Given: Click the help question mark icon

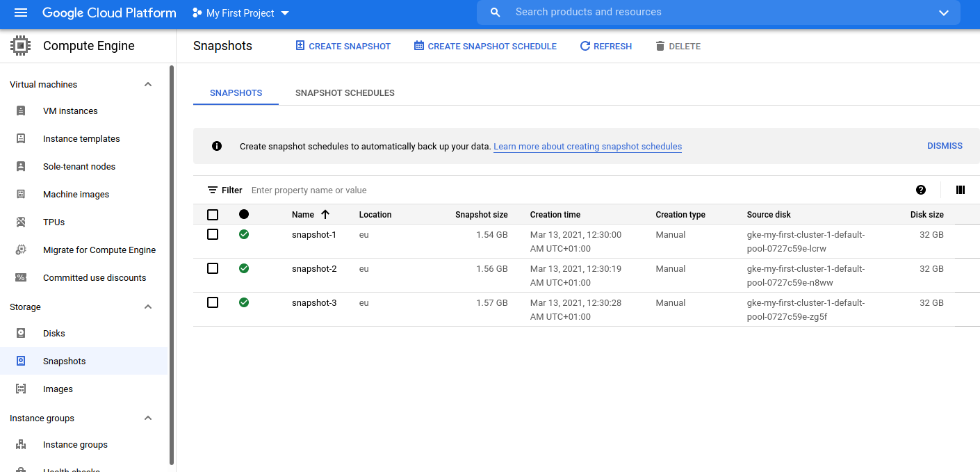Looking at the screenshot, I should pos(921,190).
